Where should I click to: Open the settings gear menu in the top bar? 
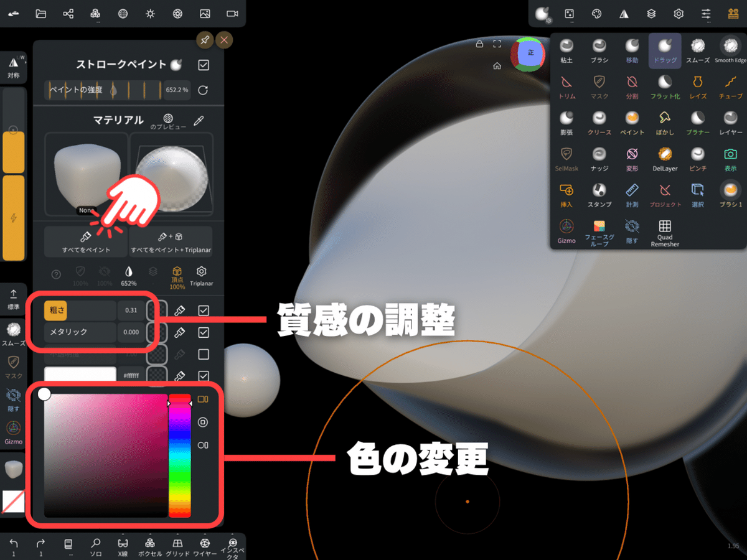[x=679, y=13]
